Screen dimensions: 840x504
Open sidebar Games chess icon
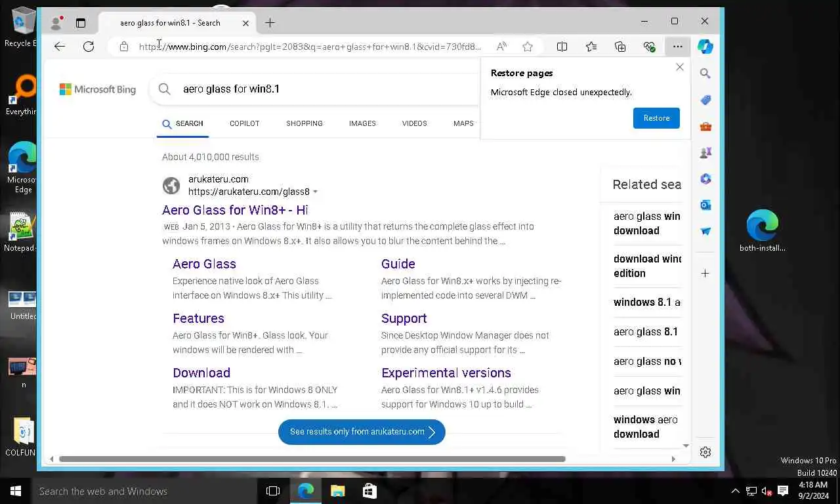705,152
